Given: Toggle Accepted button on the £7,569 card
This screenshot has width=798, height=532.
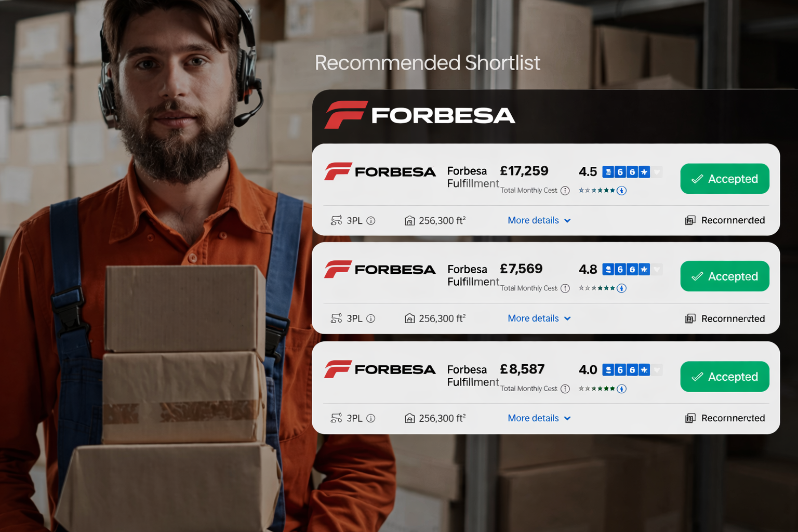Looking at the screenshot, I should tap(725, 276).
